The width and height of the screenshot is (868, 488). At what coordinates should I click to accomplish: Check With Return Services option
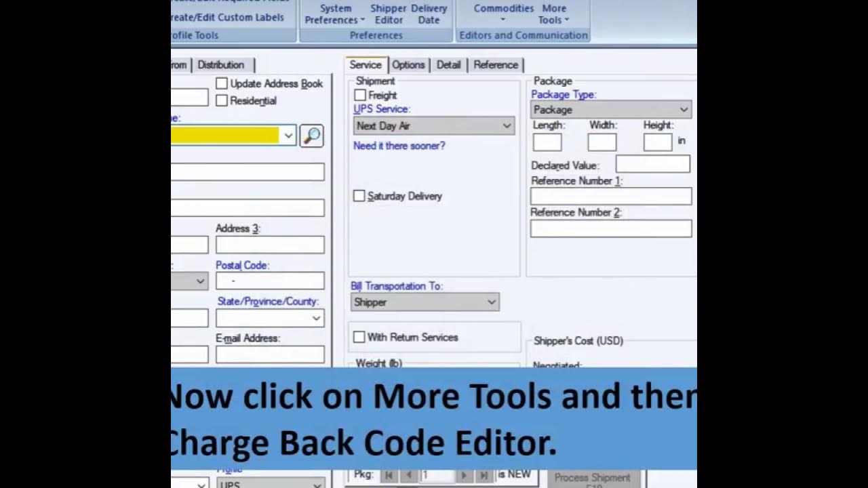359,337
